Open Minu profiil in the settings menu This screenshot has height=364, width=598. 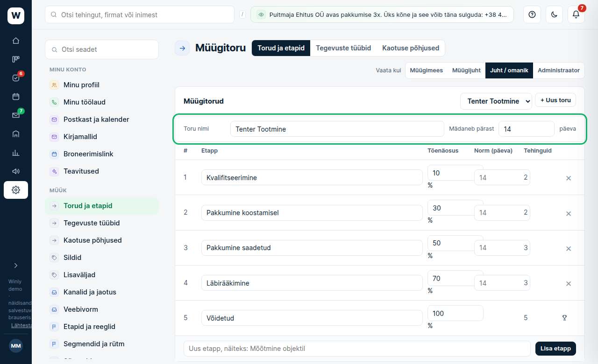click(x=102, y=85)
